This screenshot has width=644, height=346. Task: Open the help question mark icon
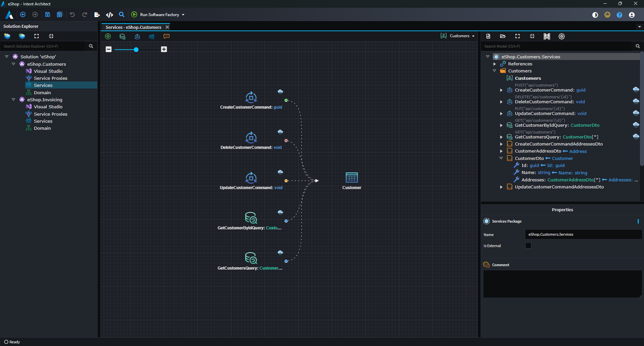pyautogui.click(x=620, y=15)
